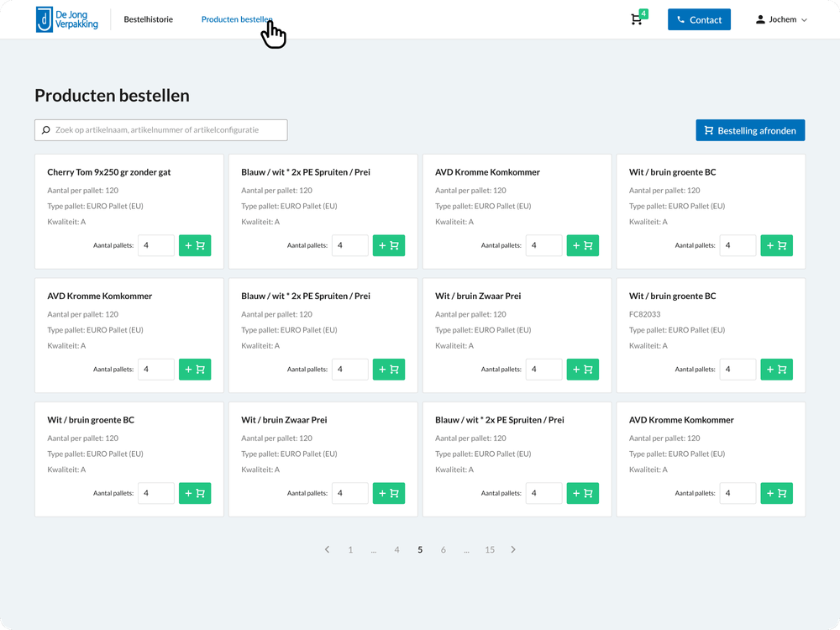
Task: Click pallet quantity field for bottom-row Wit / bruin Zwaar Prei
Action: 349,493
